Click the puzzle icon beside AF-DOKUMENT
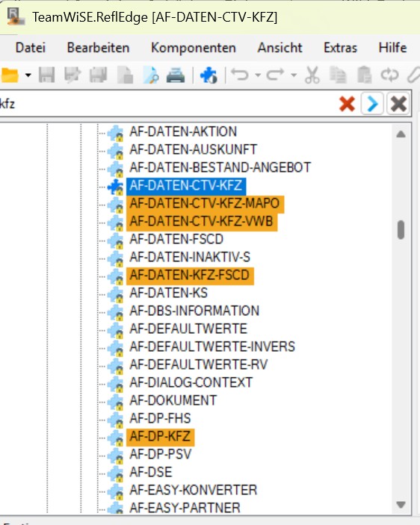Screen dimensions: 420x525 pyautogui.click(x=116, y=402)
